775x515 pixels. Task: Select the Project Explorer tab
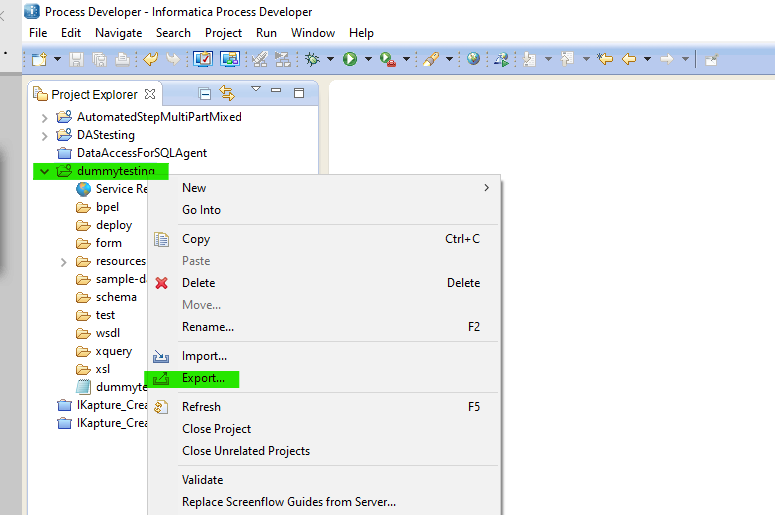[94, 94]
